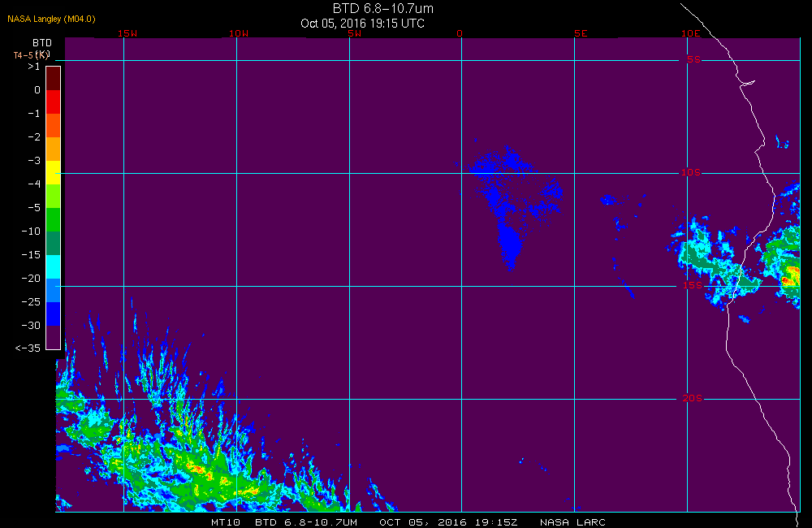Click the '-30' colorbar tick label

coord(31,326)
